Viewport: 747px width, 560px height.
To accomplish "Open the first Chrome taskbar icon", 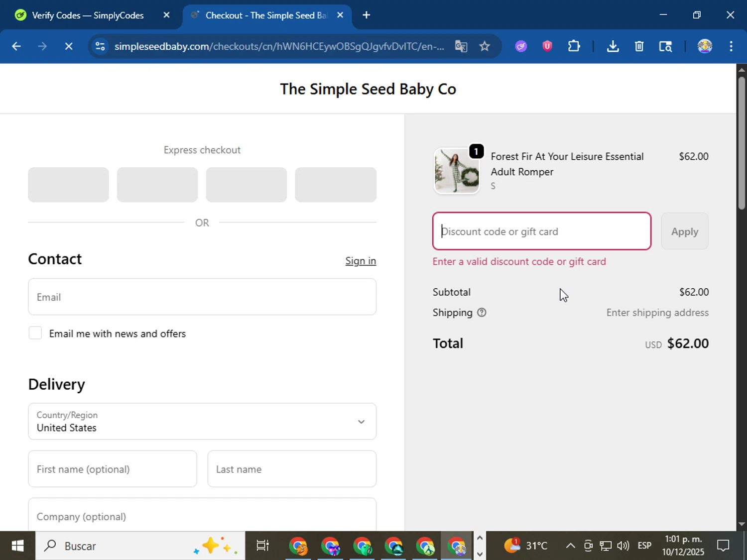I will coord(299,546).
